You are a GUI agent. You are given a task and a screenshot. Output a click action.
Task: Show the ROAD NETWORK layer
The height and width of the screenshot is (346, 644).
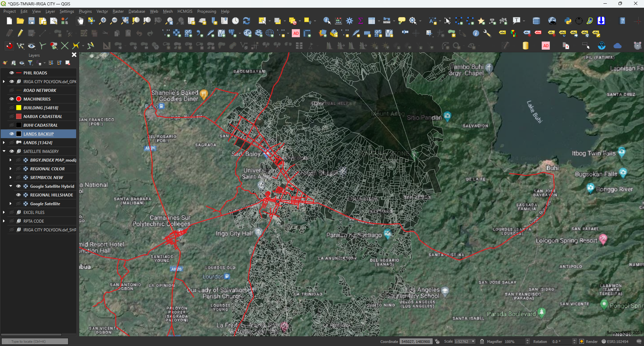point(11,90)
